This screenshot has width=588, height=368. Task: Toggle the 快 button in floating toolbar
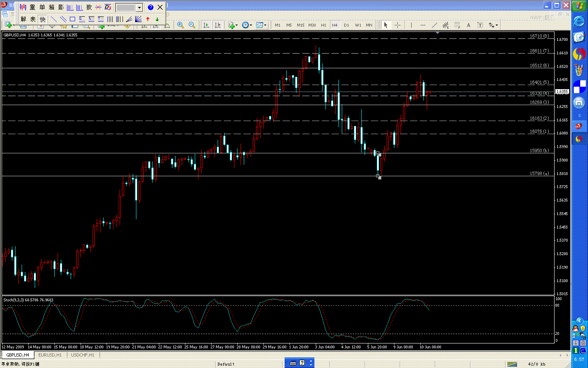click(42, 19)
